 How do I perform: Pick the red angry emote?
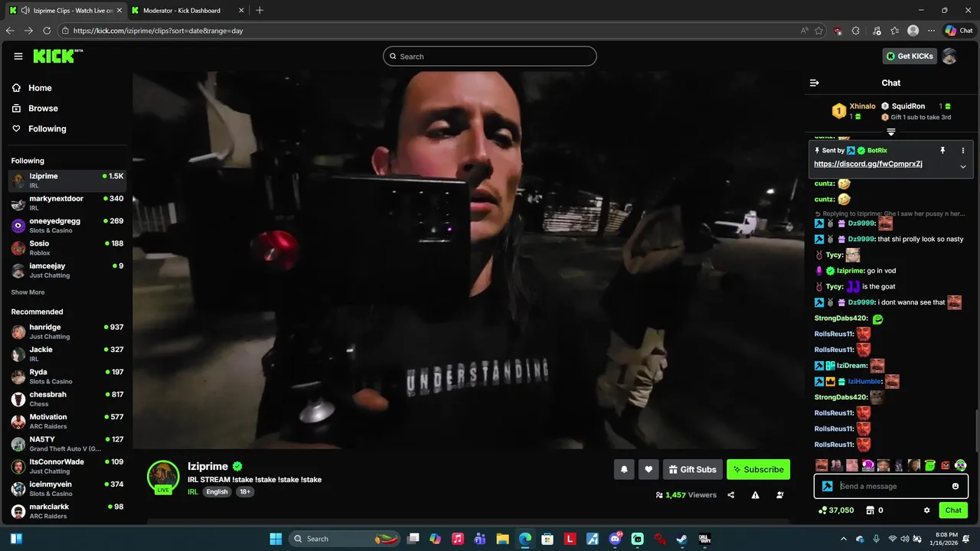(x=945, y=465)
